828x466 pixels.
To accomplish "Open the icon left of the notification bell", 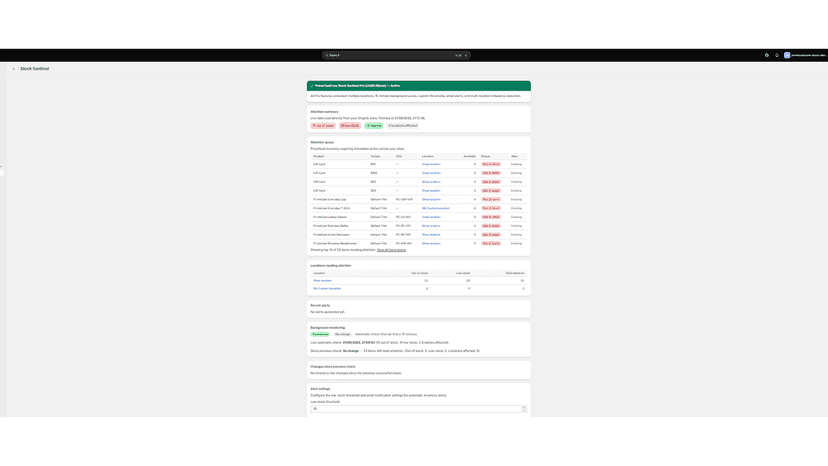I will tap(767, 55).
